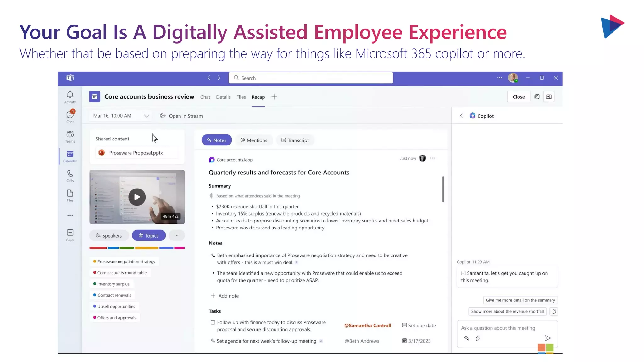Click the note author avatar
Screen dimensions: 644x362
coord(422,158)
